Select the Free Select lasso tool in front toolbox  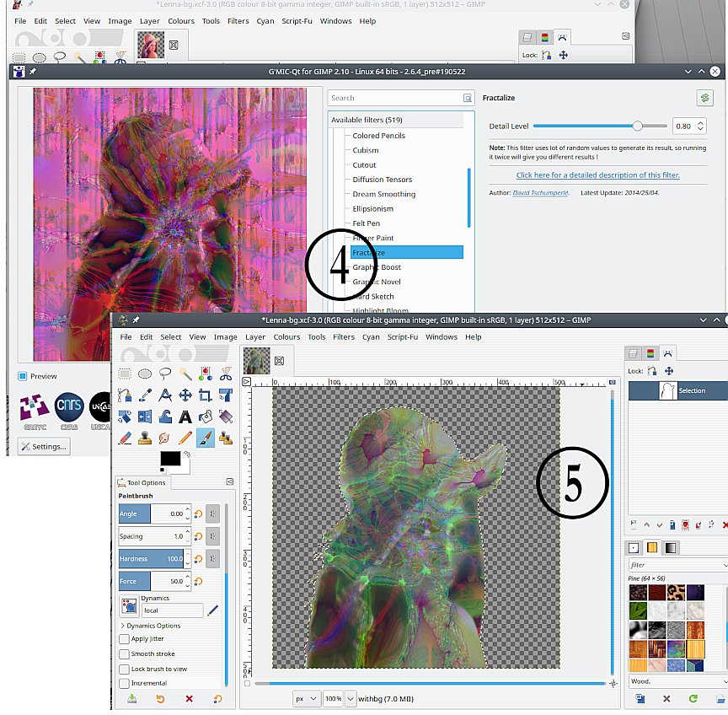pyautogui.click(x=165, y=374)
